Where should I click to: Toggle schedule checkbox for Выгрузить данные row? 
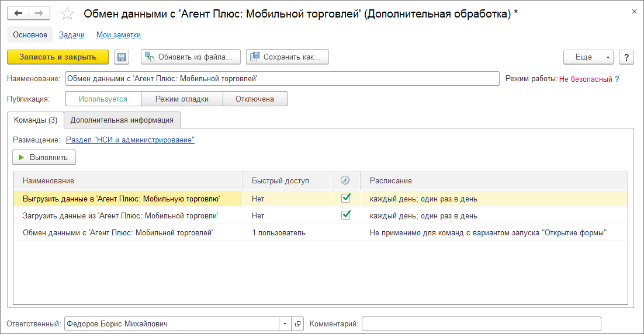coord(346,198)
